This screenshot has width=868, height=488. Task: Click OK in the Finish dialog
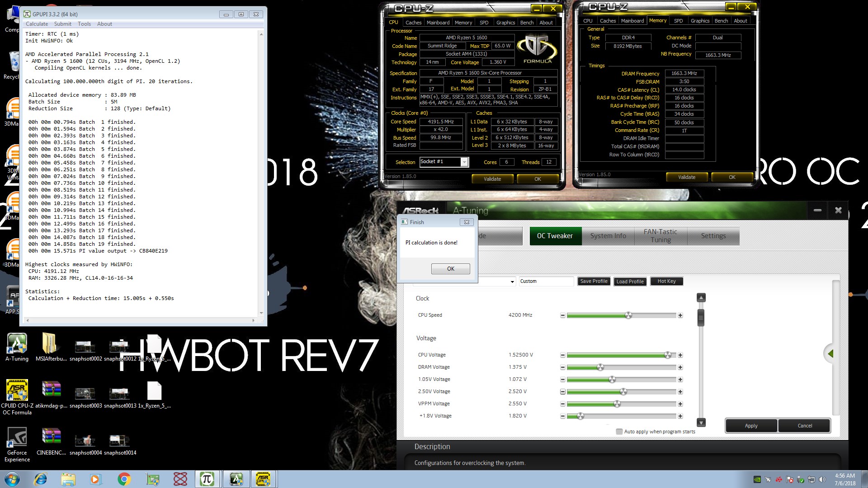pyautogui.click(x=450, y=269)
